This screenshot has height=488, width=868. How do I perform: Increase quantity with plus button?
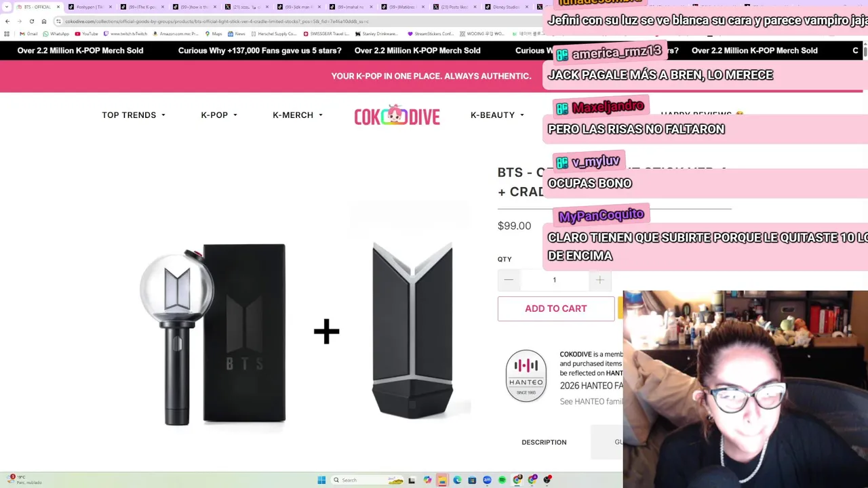point(599,280)
